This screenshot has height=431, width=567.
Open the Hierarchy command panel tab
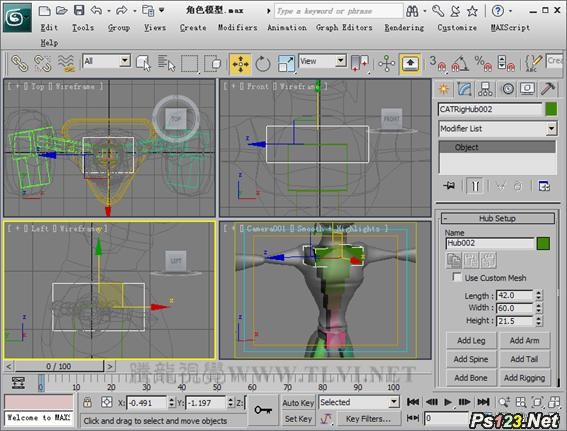pyautogui.click(x=485, y=89)
